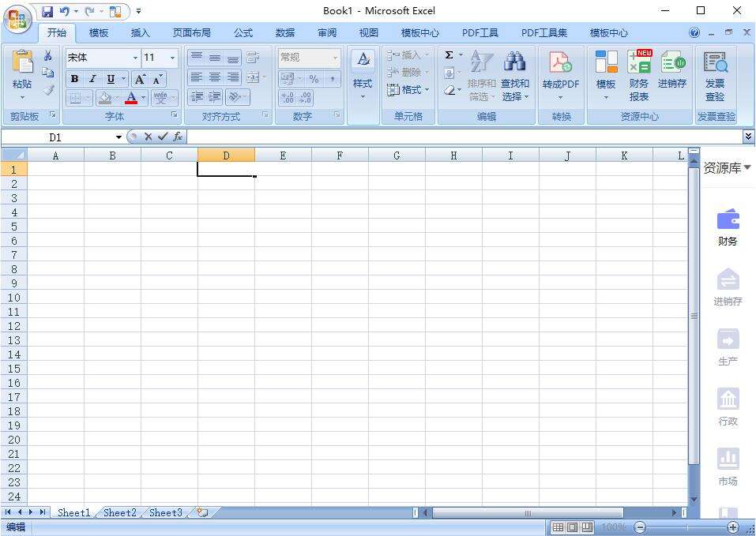Viewport: 756px width, 536px height.
Task: Select all cells with the corner button
Action: tap(14, 155)
